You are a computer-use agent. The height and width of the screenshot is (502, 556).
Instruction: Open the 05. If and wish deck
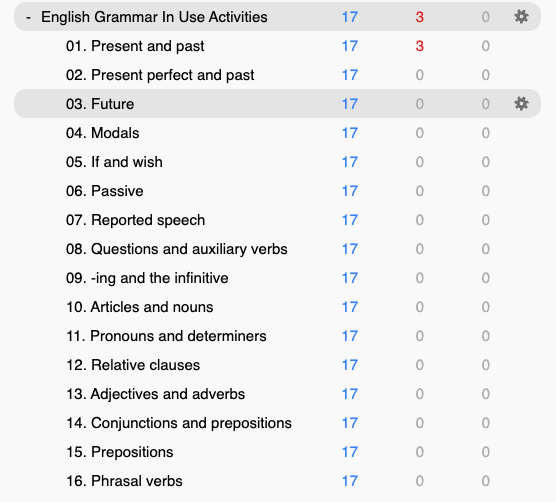coord(114,162)
